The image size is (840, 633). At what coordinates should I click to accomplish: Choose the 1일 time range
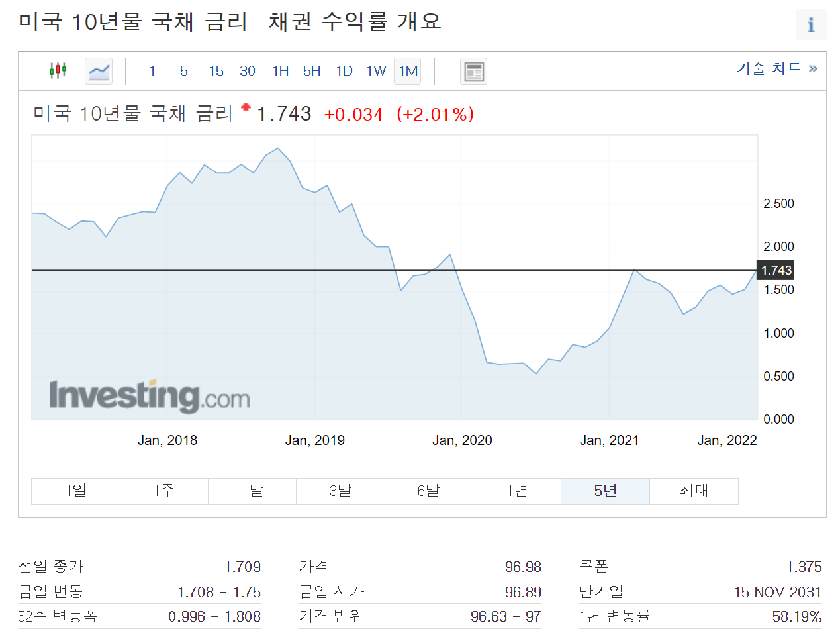pyautogui.click(x=75, y=491)
